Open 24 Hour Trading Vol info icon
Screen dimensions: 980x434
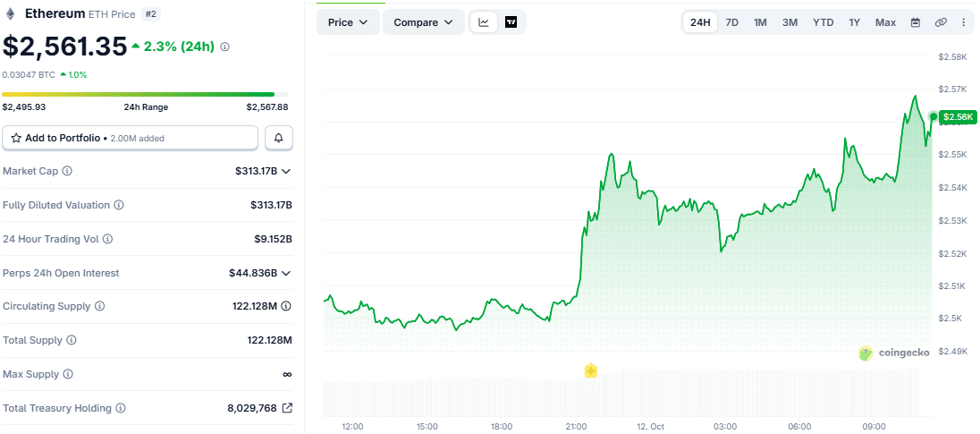point(107,239)
